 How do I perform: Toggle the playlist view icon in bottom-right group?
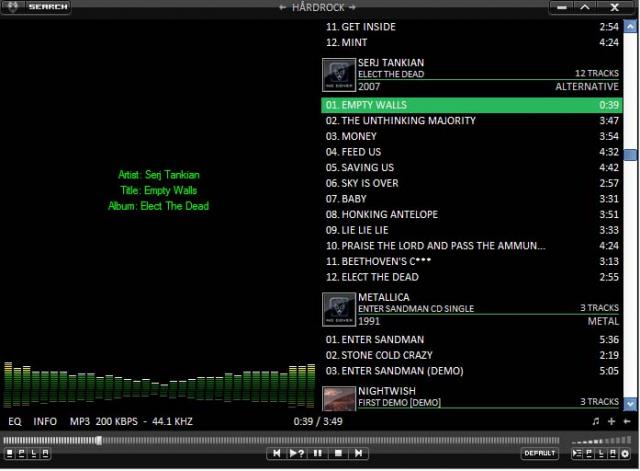pos(577,453)
